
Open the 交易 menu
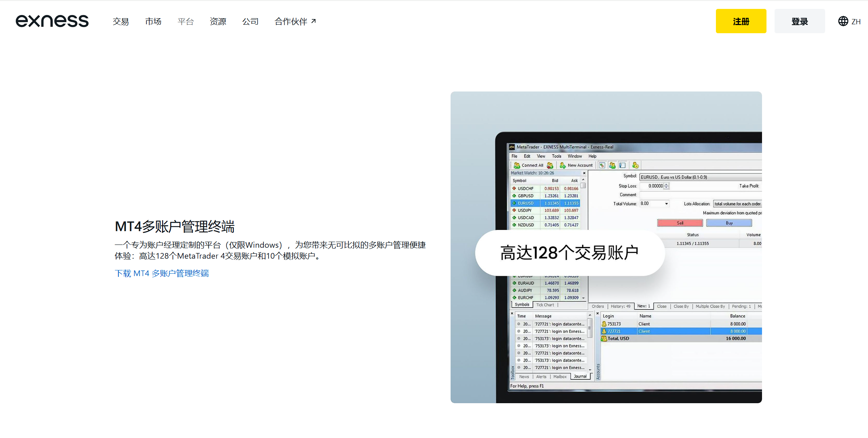(121, 21)
